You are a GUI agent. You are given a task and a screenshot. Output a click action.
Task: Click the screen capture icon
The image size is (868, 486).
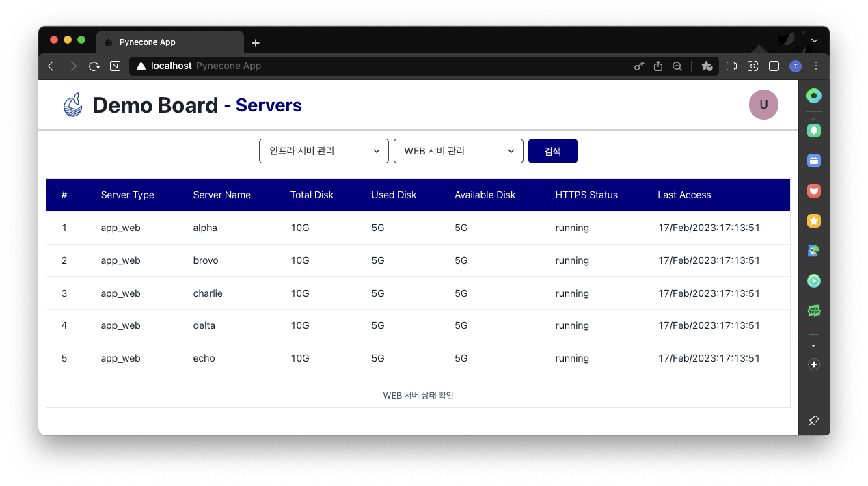[752, 66]
